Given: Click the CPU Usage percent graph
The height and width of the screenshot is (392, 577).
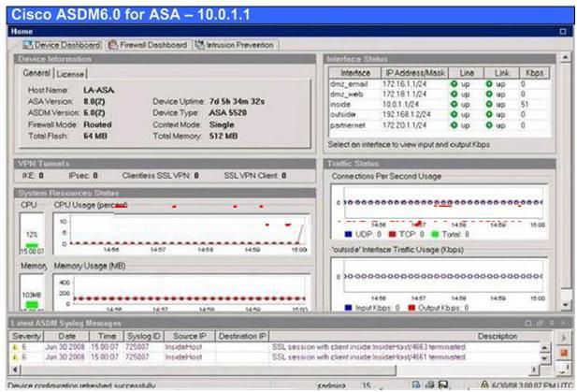Looking at the screenshot, I should point(181,234).
